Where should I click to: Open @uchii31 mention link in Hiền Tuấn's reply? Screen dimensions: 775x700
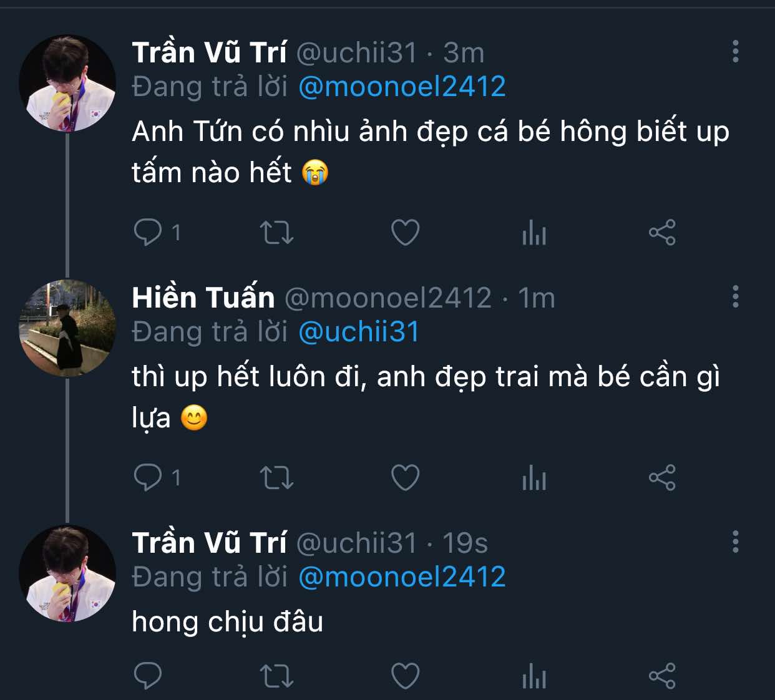tap(359, 332)
